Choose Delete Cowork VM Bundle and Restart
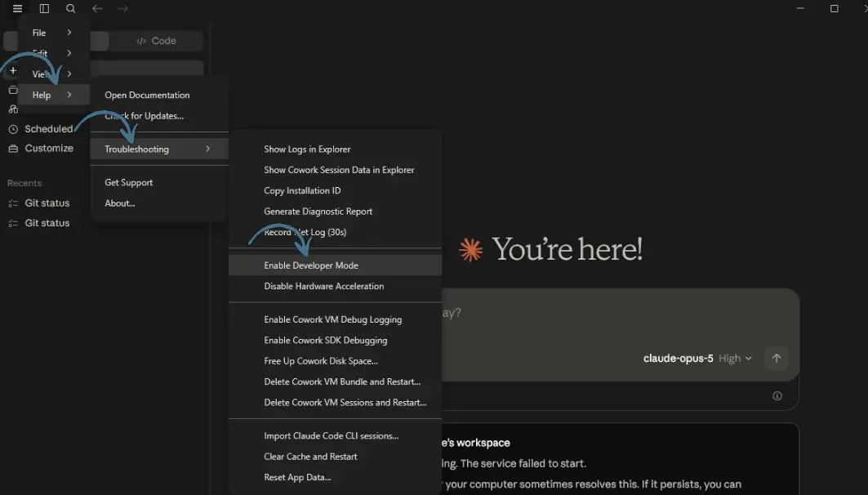This screenshot has width=868, height=495. click(335, 382)
